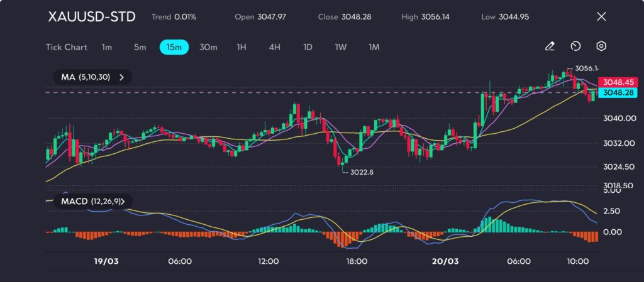Switch chart to 1D interval
The image size is (644, 282).
click(x=308, y=47)
